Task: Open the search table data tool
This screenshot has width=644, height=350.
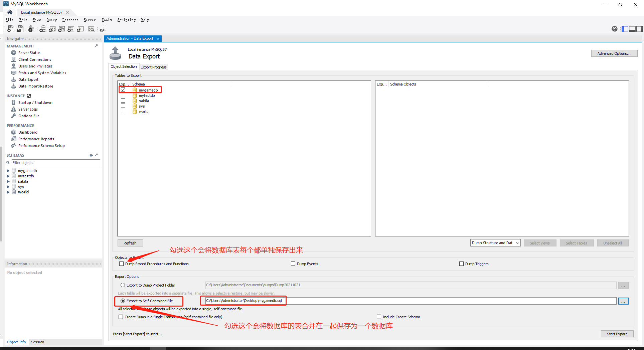Action: 91,29
